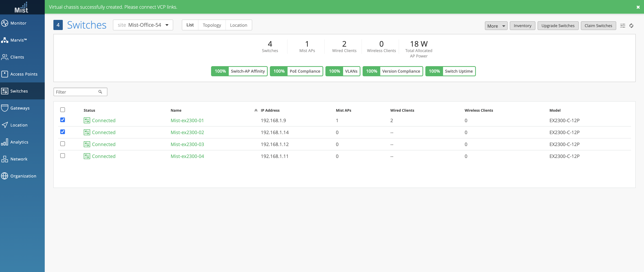Expand the More dropdown menu
The width and height of the screenshot is (644, 272).
pyautogui.click(x=496, y=26)
